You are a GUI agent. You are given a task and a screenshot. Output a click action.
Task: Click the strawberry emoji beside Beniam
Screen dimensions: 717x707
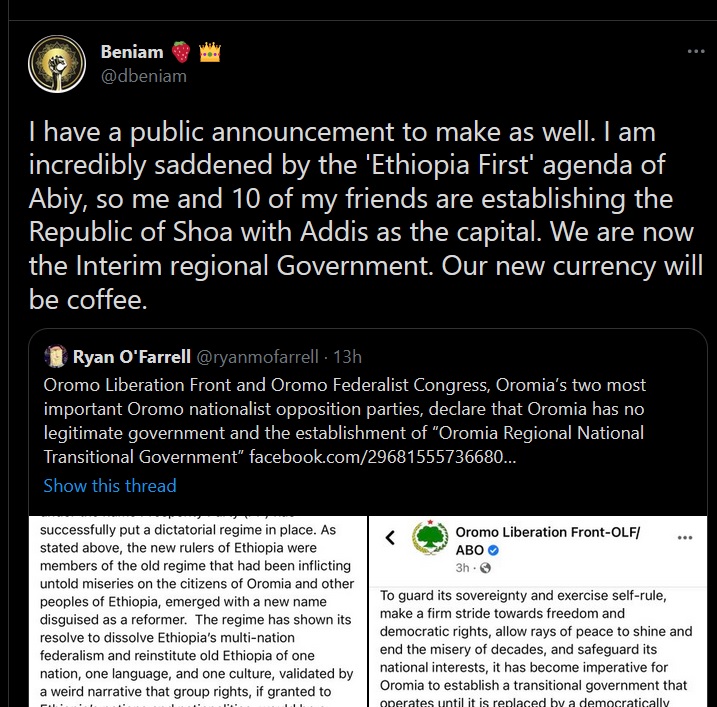(181, 51)
